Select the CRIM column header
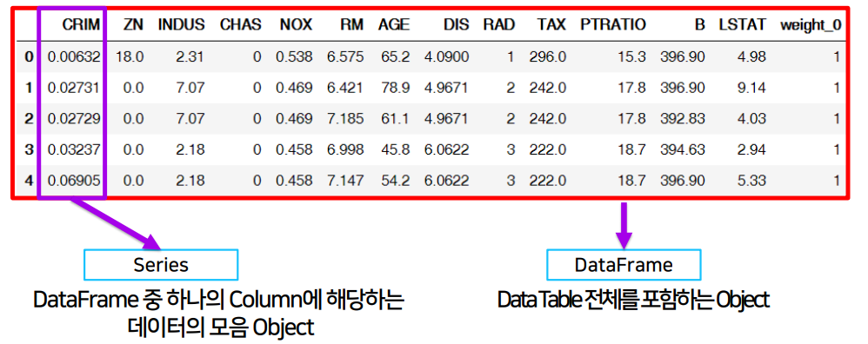This screenshot has height=344, width=868. point(81,24)
